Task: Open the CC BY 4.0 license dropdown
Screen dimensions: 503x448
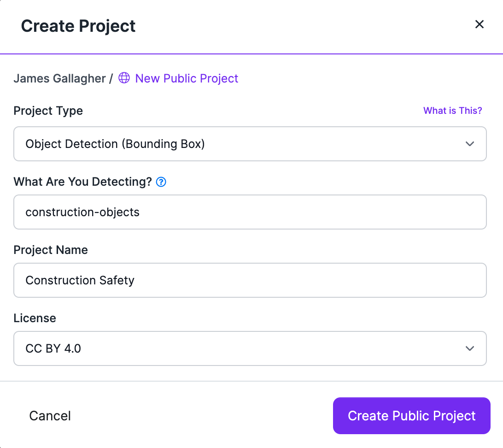Action: click(x=250, y=348)
